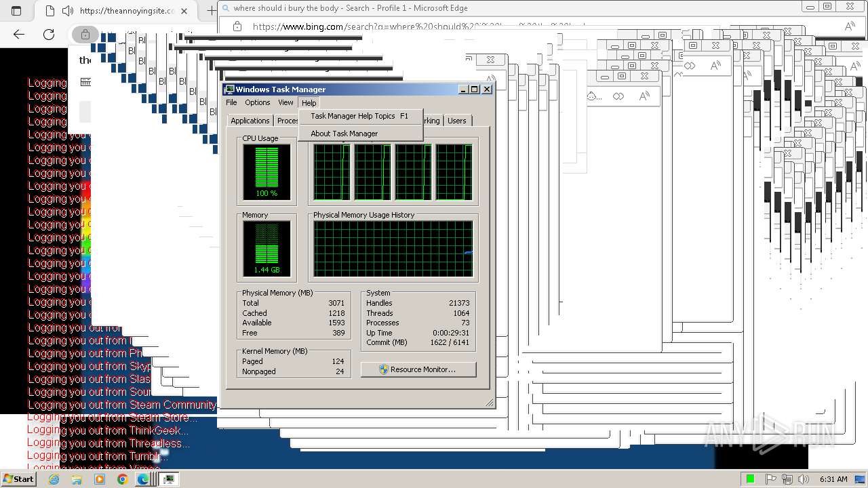Screen dimensions: 868x488
Task: Click the CPU Usage 100 % meter
Action: 267,173
